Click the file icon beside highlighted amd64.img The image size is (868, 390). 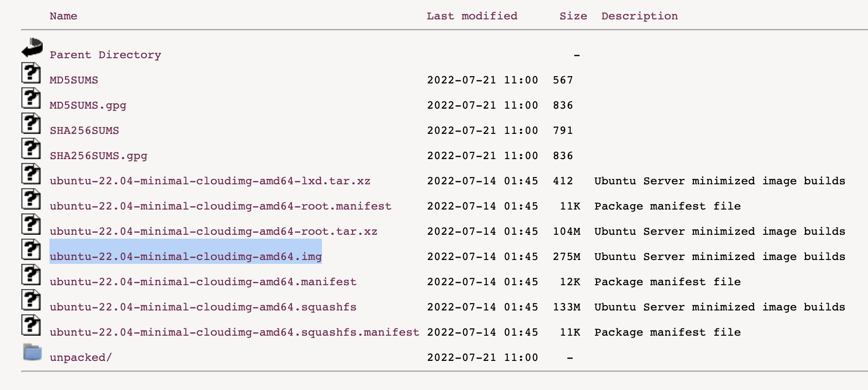(x=31, y=250)
